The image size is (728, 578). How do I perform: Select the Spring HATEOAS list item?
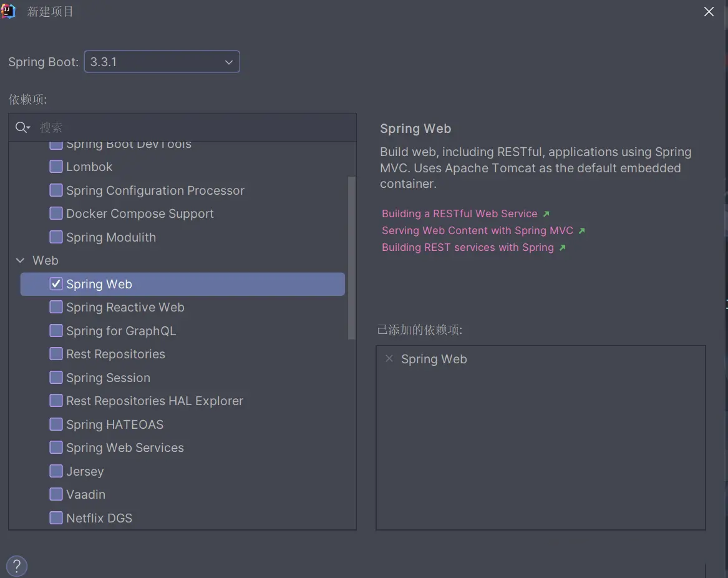click(x=115, y=424)
